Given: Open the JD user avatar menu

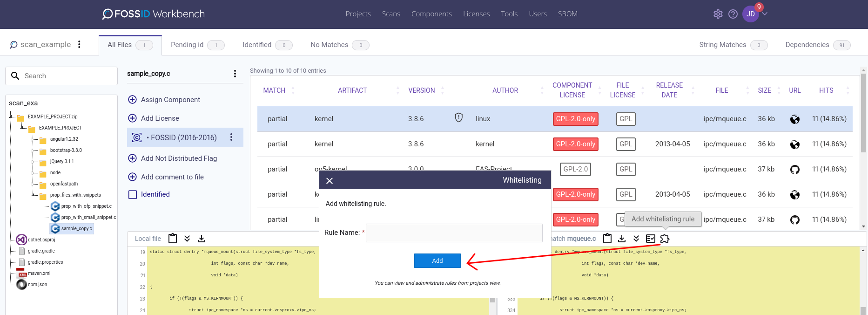Looking at the screenshot, I should click(751, 14).
